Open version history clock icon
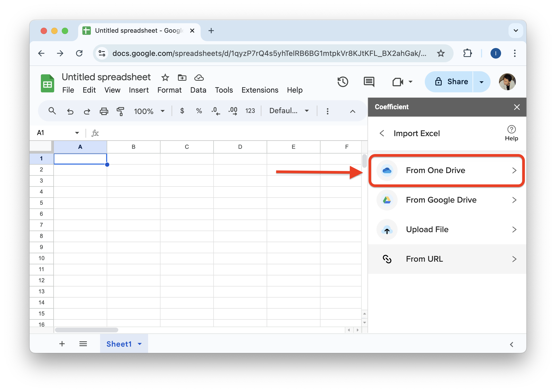Screen dimensions: 556x392 click(343, 82)
